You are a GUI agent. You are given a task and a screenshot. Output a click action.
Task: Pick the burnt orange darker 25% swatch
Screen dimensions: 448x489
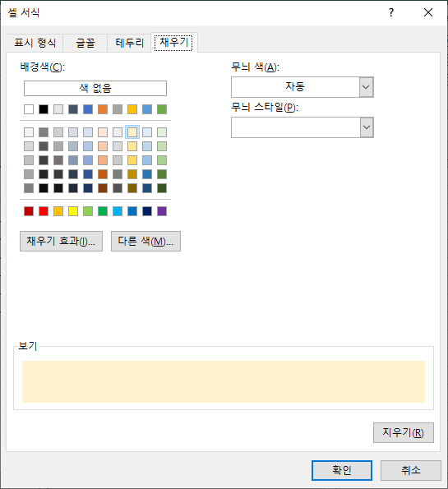(x=103, y=174)
